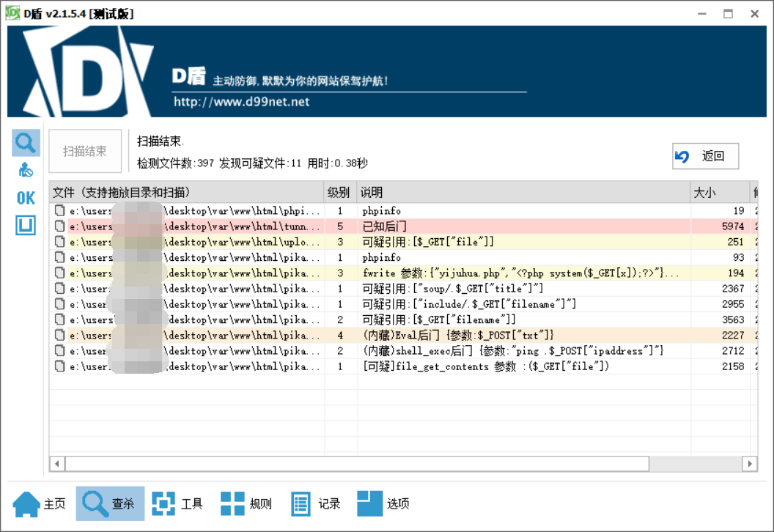Click file icon of the 已知后门 row
The height and width of the screenshot is (532, 774).
(59, 226)
